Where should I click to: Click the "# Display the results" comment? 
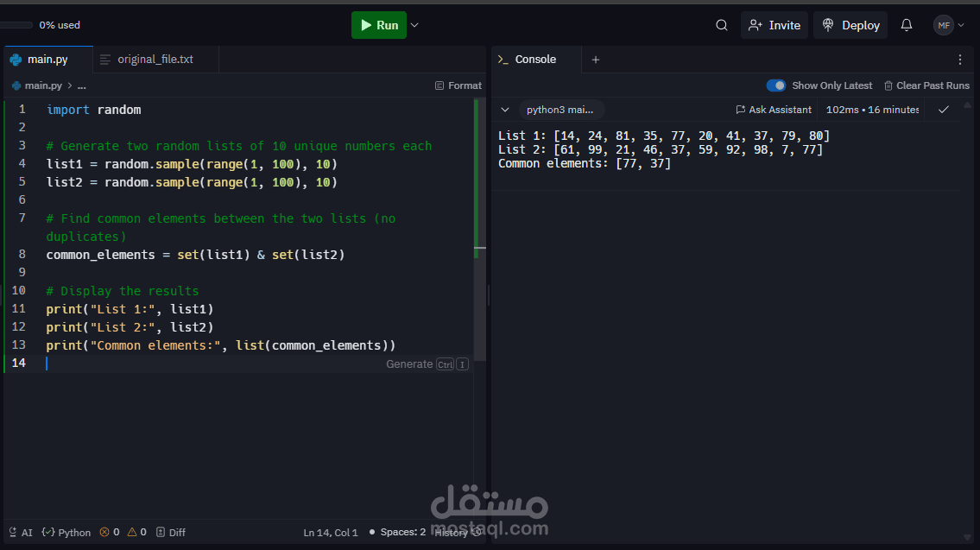123,291
